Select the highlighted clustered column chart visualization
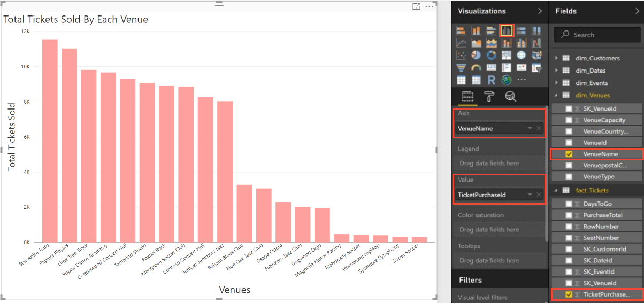The height and width of the screenshot is (303, 644). point(507,30)
